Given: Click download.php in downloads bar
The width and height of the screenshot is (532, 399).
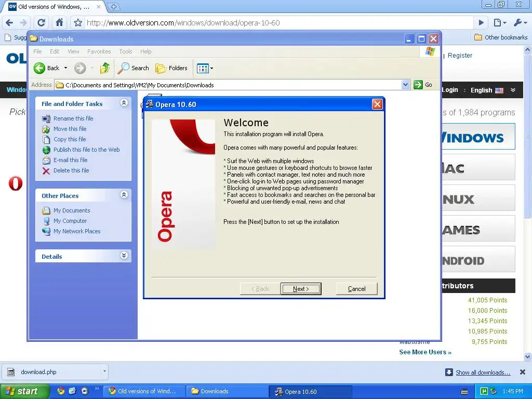Looking at the screenshot, I should point(51,372).
